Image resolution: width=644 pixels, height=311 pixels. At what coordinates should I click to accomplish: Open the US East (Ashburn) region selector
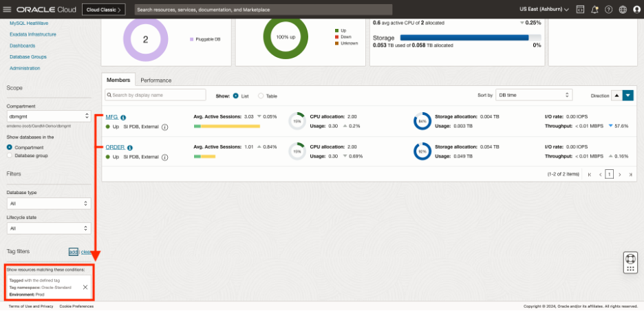click(544, 10)
